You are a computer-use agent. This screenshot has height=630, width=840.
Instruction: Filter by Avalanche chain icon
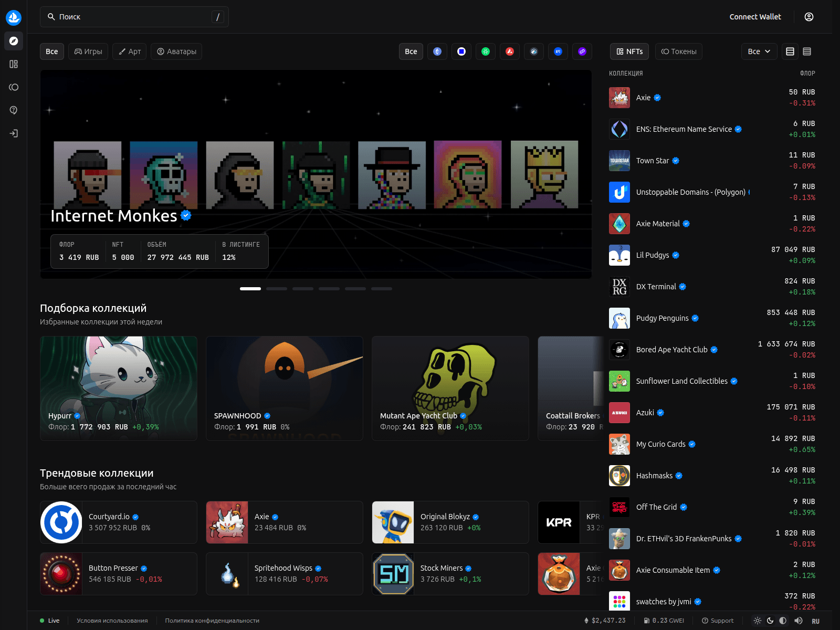click(x=510, y=51)
